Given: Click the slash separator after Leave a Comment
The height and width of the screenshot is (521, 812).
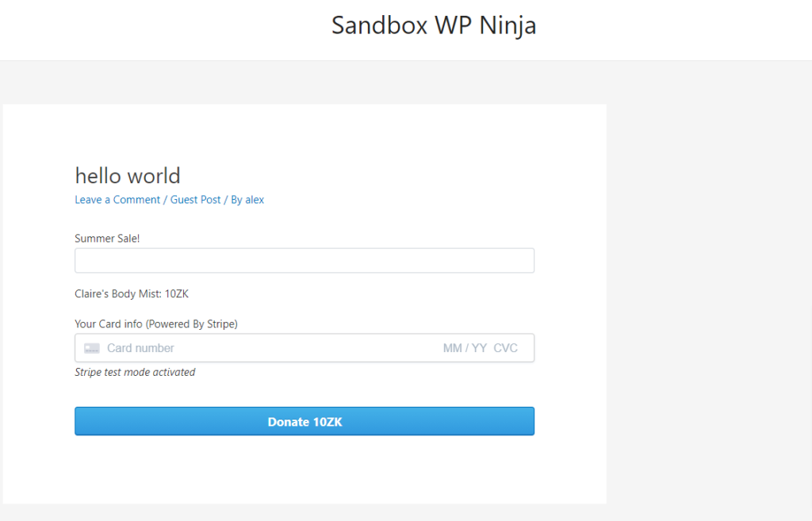Looking at the screenshot, I should (x=165, y=200).
